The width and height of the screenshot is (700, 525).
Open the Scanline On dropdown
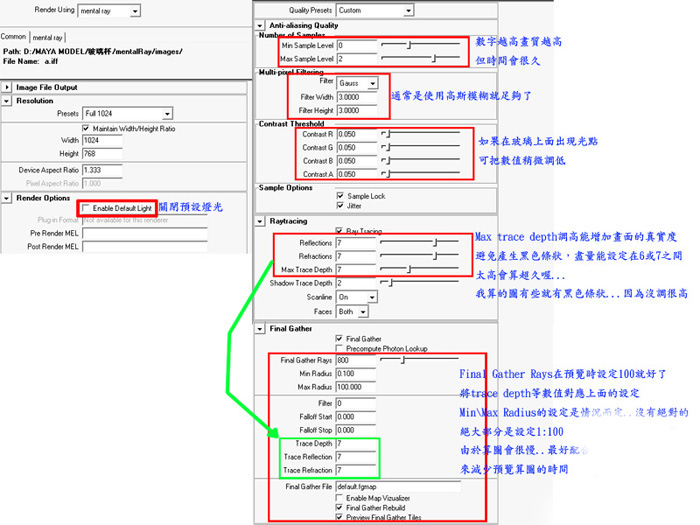tap(357, 297)
